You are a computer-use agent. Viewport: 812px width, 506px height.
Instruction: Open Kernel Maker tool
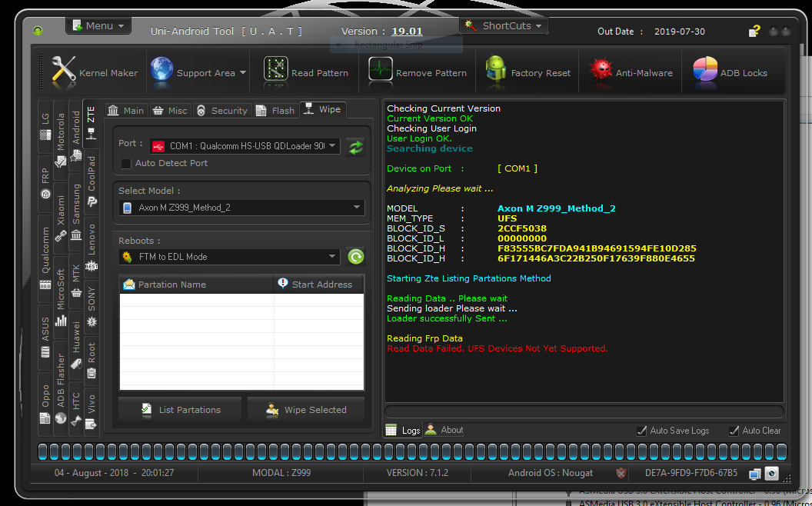[x=95, y=73]
